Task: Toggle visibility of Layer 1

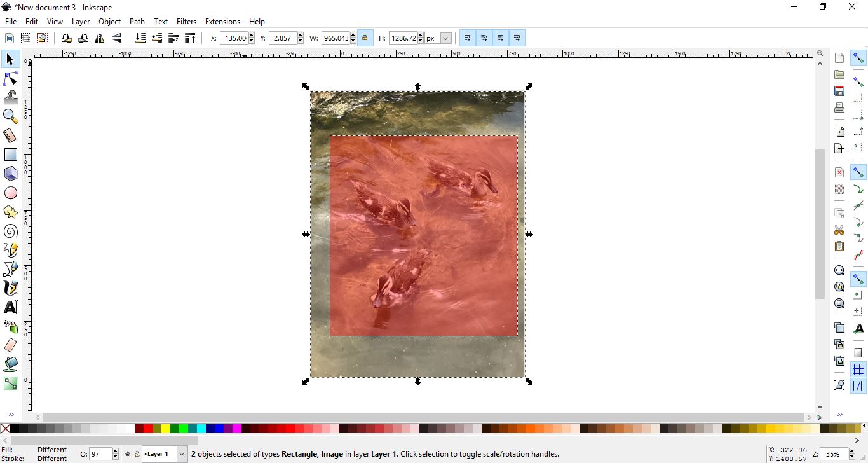Action: coord(126,454)
